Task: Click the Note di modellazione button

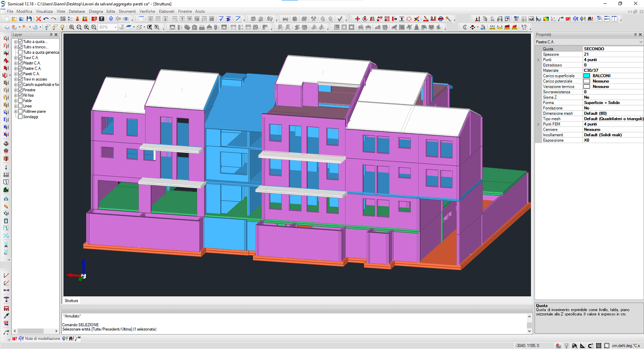Action: pos(43,339)
